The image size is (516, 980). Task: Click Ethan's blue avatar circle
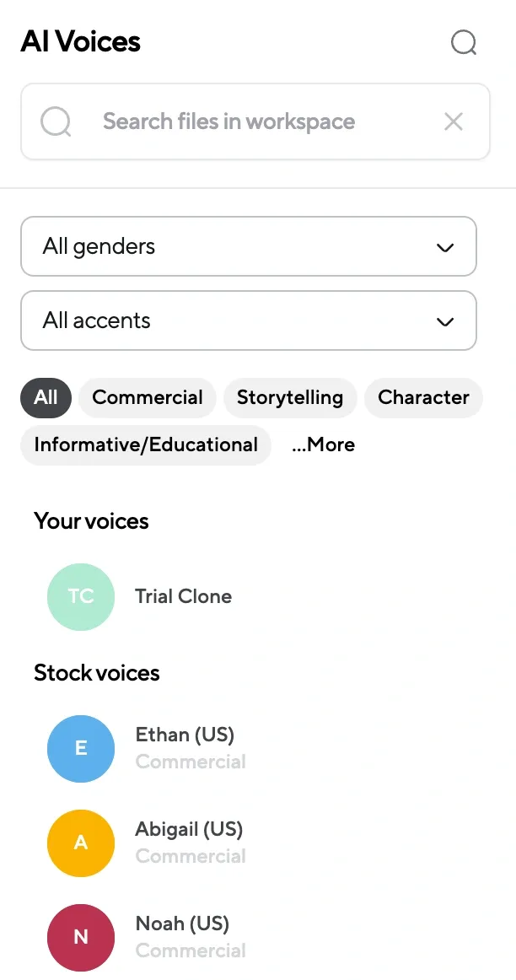click(80, 749)
